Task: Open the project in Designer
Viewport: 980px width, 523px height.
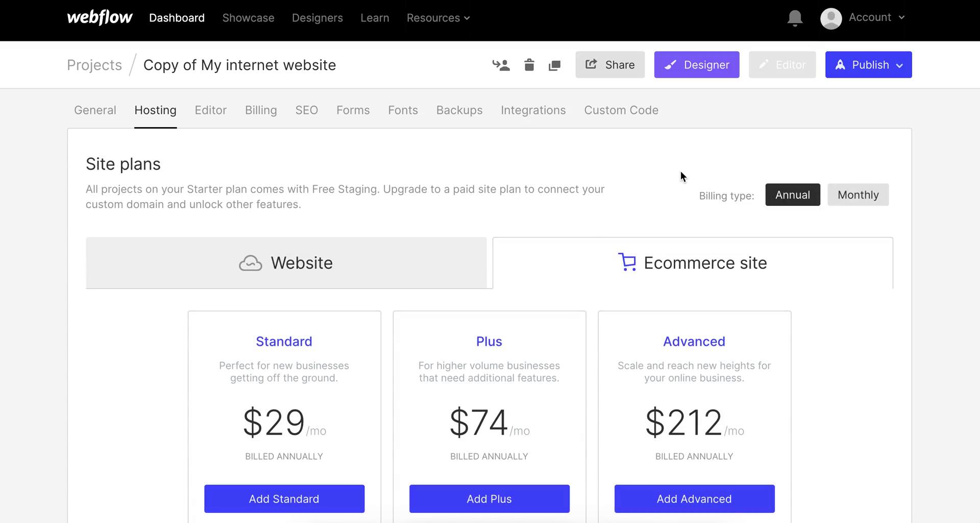Action: tap(697, 65)
